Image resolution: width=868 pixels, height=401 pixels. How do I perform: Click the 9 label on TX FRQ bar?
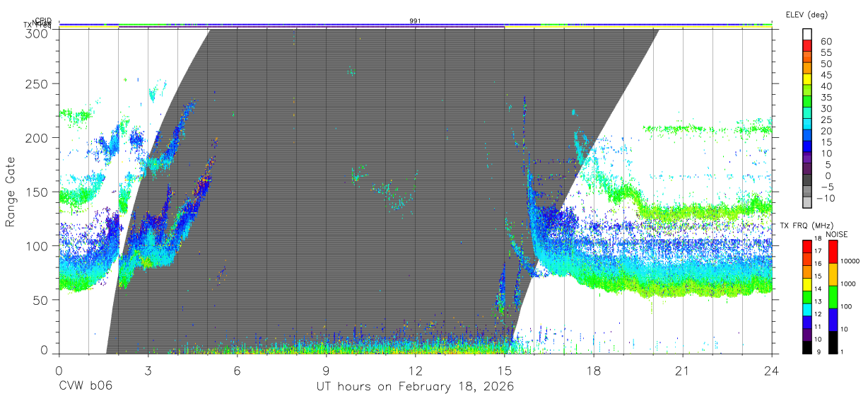coord(817,352)
